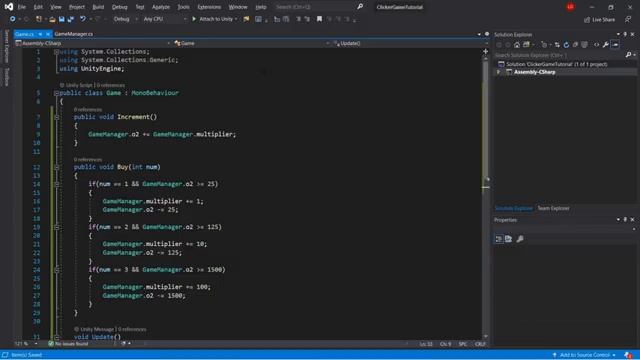Image resolution: width=640 pixels, height=360 pixels.
Task: Click the Properties wrench icon in Solution Explorer
Action: (x=606, y=45)
